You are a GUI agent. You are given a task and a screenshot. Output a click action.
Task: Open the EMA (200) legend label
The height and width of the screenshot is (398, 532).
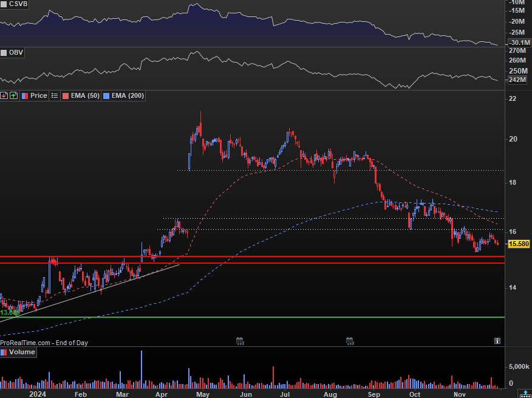[x=128, y=96]
